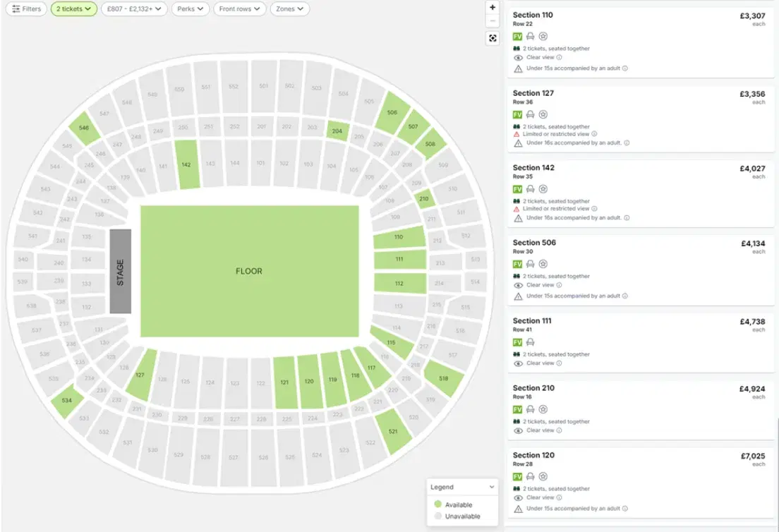
Task: Open the Filters button
Action: tap(27, 9)
